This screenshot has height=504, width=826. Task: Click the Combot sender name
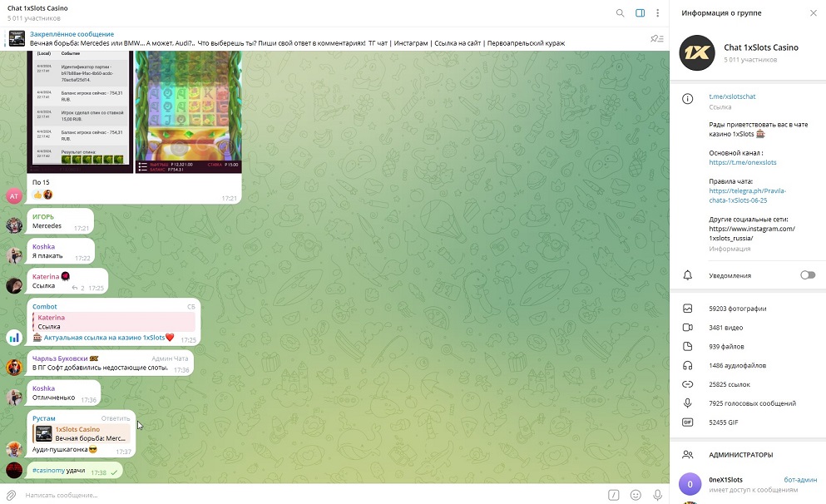[x=45, y=307]
